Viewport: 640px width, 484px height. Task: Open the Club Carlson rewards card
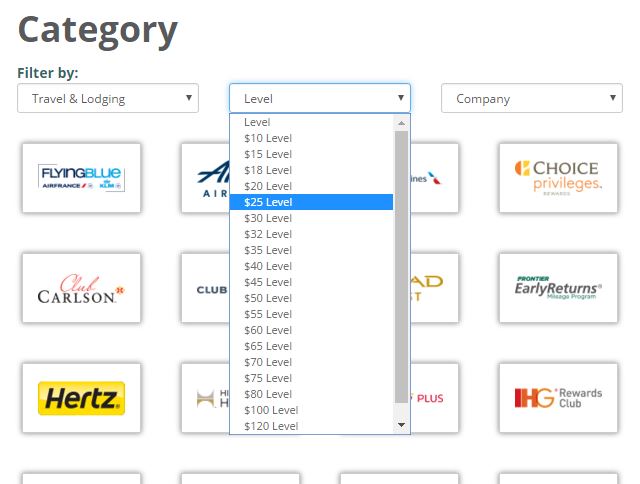point(82,288)
